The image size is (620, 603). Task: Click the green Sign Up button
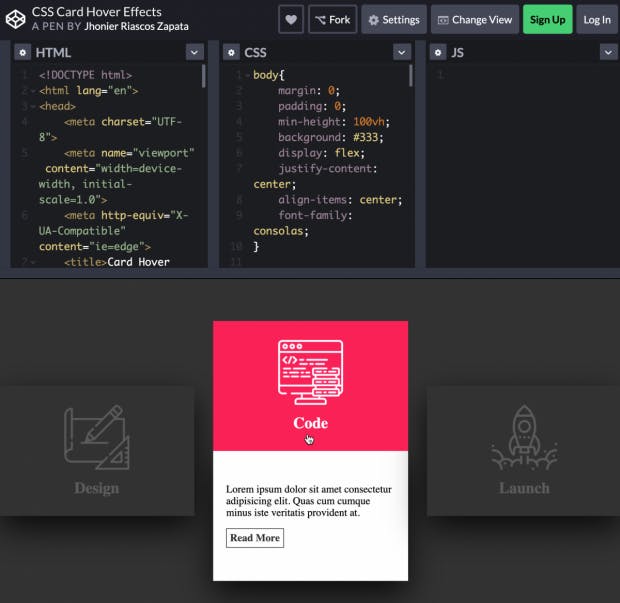547,19
